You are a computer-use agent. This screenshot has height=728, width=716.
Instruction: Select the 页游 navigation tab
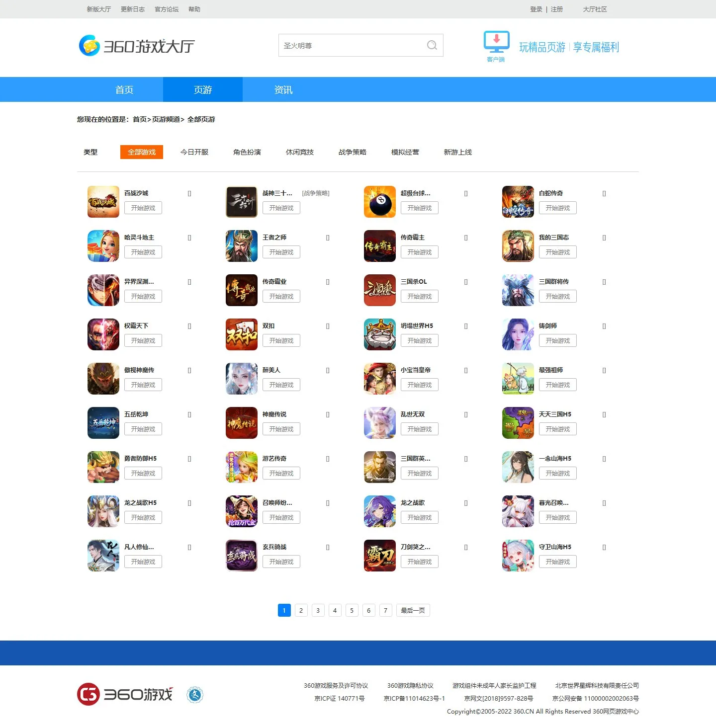click(x=203, y=89)
